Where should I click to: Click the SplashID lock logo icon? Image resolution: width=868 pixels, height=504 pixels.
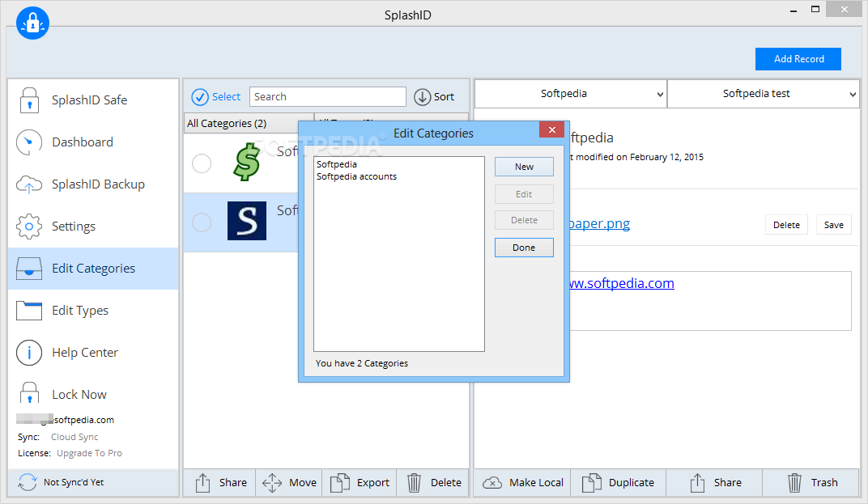(x=32, y=23)
